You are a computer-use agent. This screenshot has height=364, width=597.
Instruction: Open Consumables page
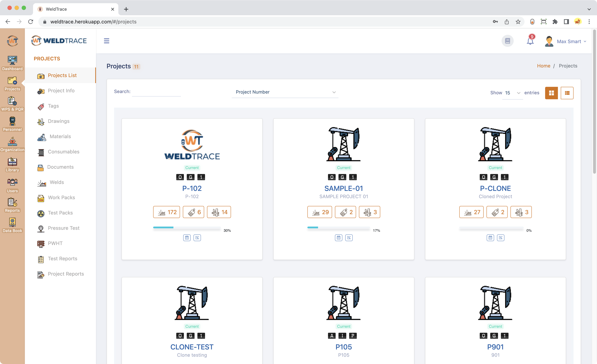click(x=60, y=152)
